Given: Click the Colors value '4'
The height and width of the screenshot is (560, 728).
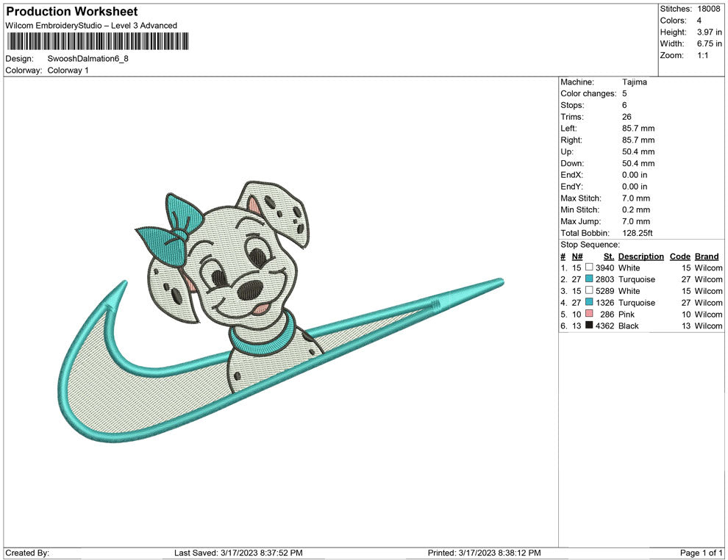Looking at the screenshot, I should pyautogui.click(x=699, y=21).
